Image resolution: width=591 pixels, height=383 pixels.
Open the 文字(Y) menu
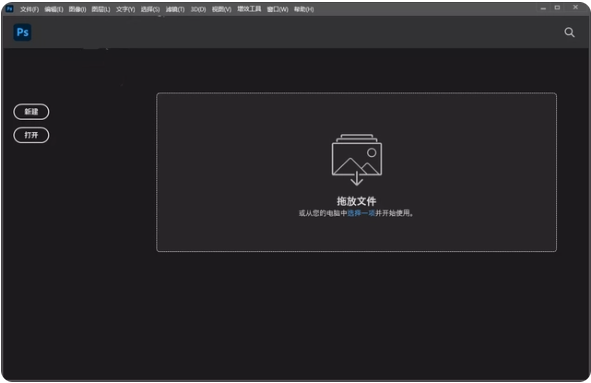(125, 9)
